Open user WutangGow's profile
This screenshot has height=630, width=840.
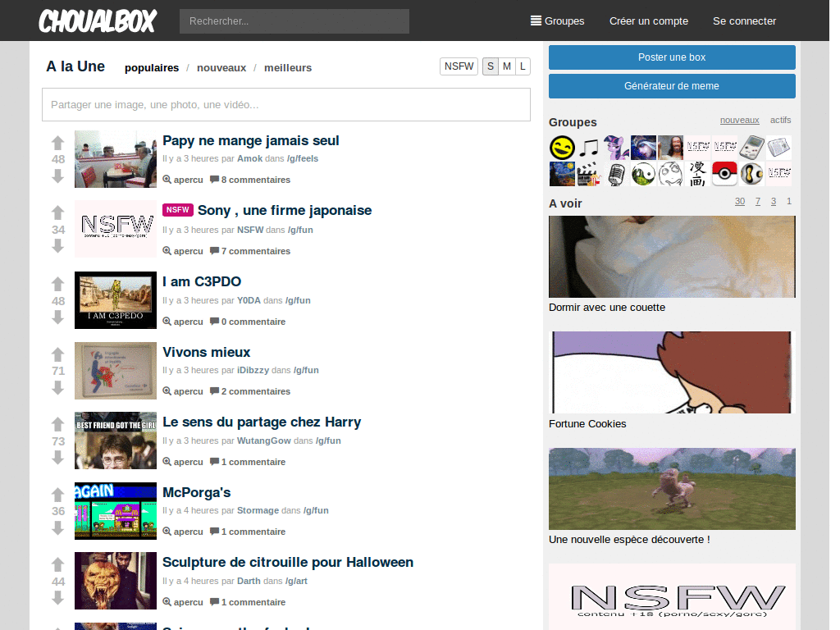point(264,441)
